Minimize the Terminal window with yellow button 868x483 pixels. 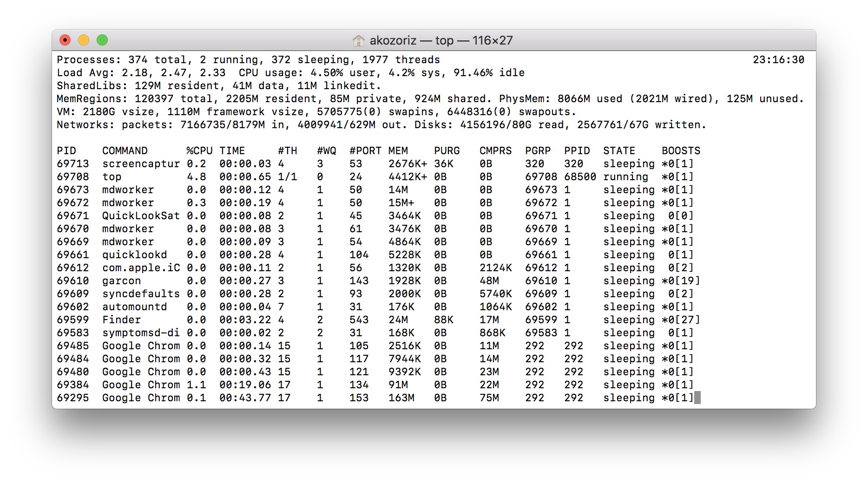pos(84,40)
